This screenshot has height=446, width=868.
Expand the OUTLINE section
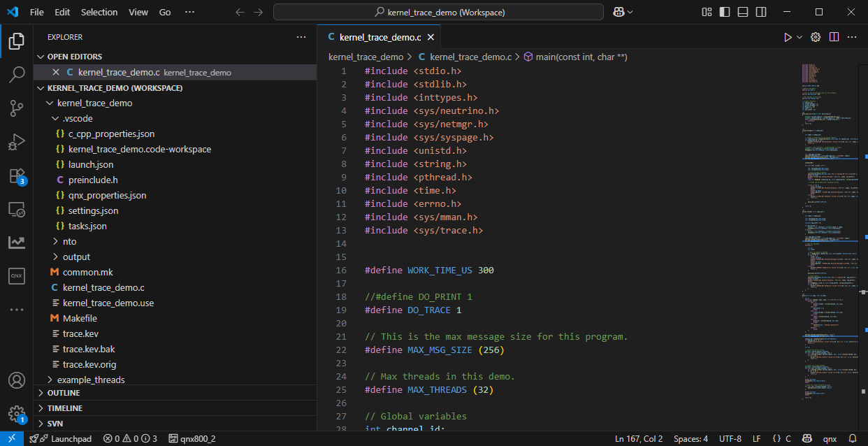click(64, 393)
